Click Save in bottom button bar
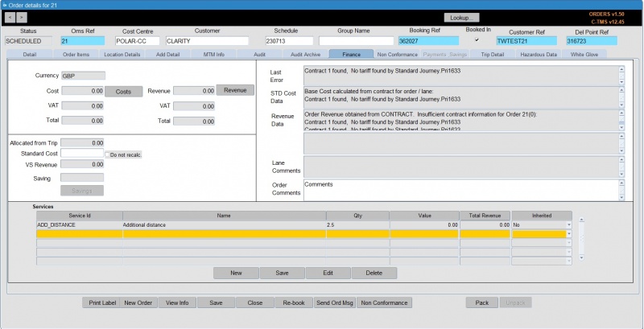Viewport: 644px width, 329px height. click(216, 302)
